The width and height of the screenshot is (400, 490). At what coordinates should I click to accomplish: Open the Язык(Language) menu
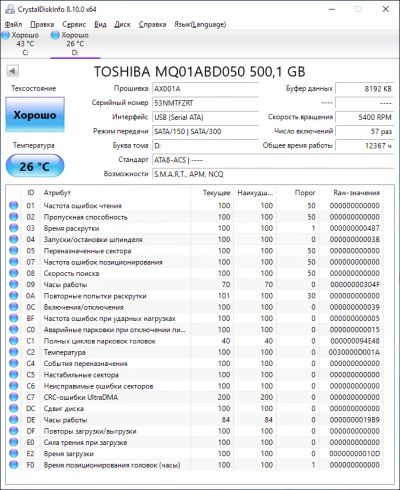tap(200, 24)
